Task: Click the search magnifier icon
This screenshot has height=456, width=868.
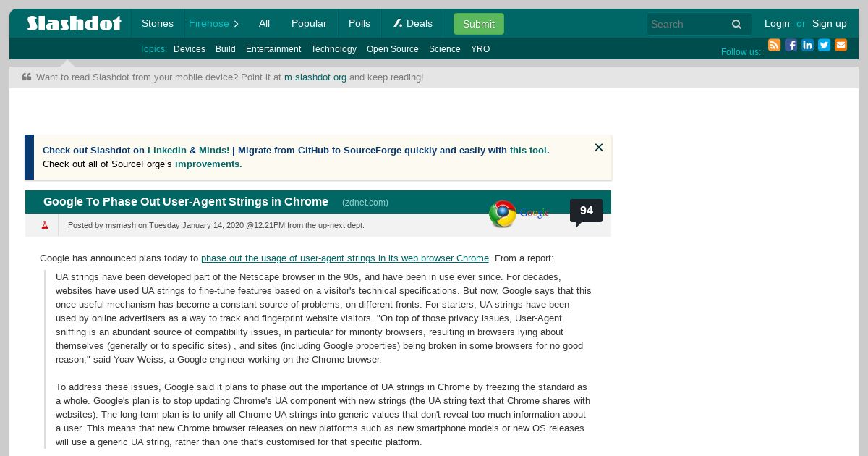Action: pyautogui.click(x=736, y=24)
